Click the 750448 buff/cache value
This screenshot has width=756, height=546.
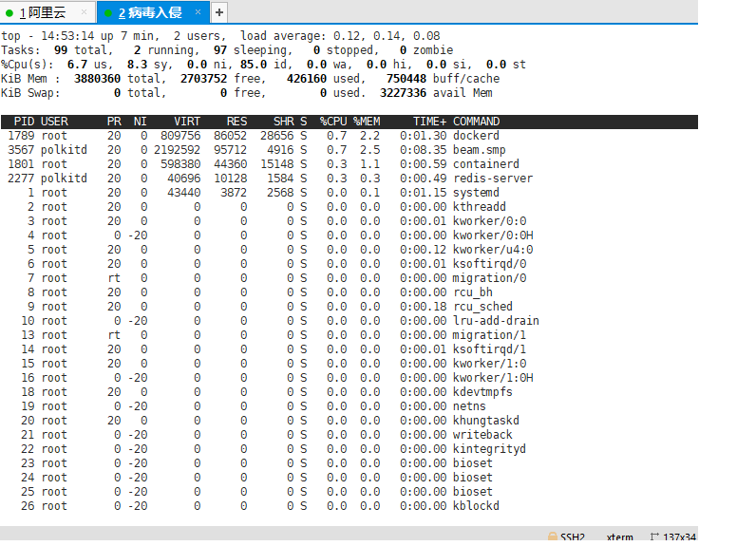coord(406,79)
